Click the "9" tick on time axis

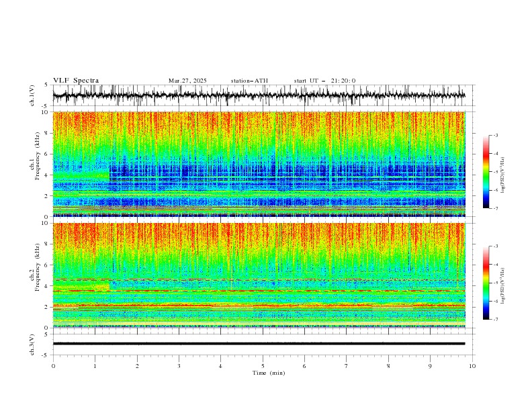click(x=430, y=366)
